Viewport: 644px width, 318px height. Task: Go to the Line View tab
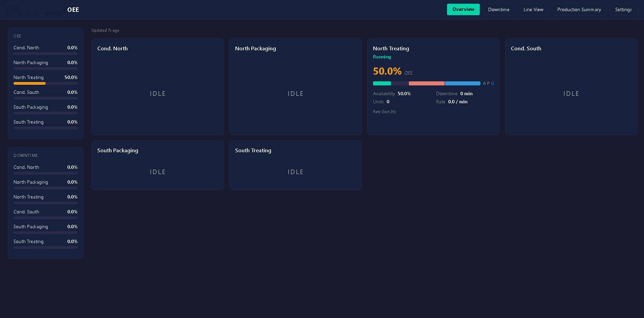click(534, 9)
